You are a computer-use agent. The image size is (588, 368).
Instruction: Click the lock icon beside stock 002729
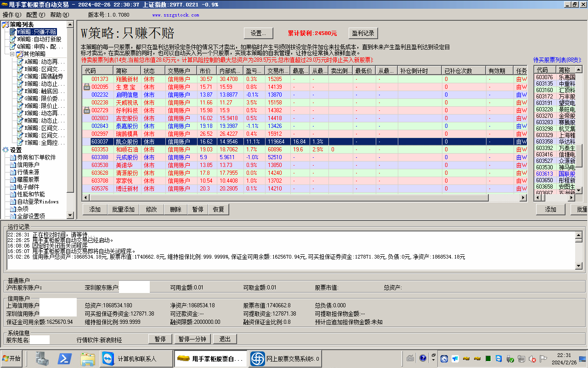[x=86, y=110]
